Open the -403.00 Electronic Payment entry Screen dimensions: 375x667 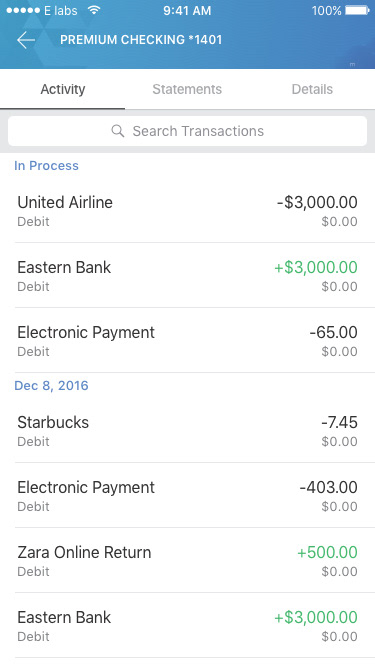coord(188,496)
